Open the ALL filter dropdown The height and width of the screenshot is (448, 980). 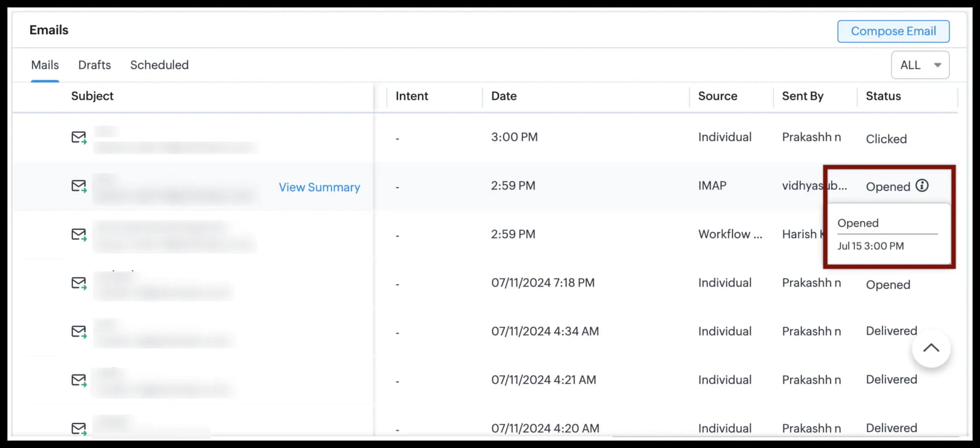[919, 64]
